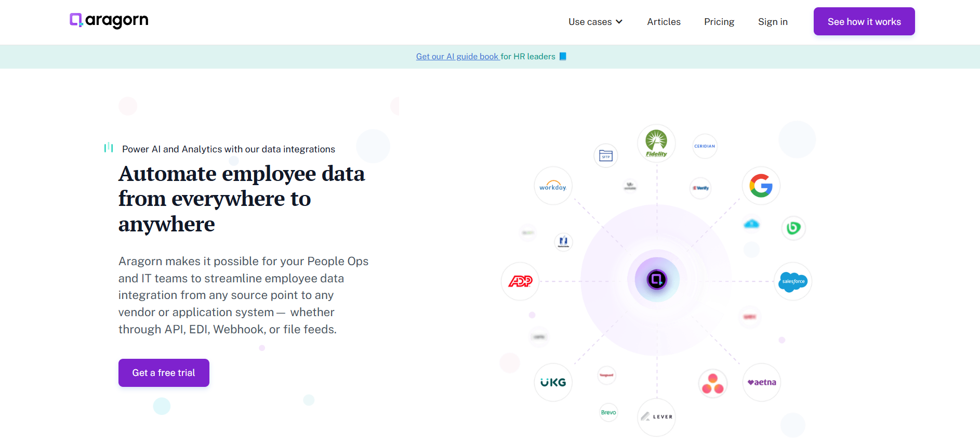Click the paragraph starting 'Aragorn makes it possible'

coord(243,295)
